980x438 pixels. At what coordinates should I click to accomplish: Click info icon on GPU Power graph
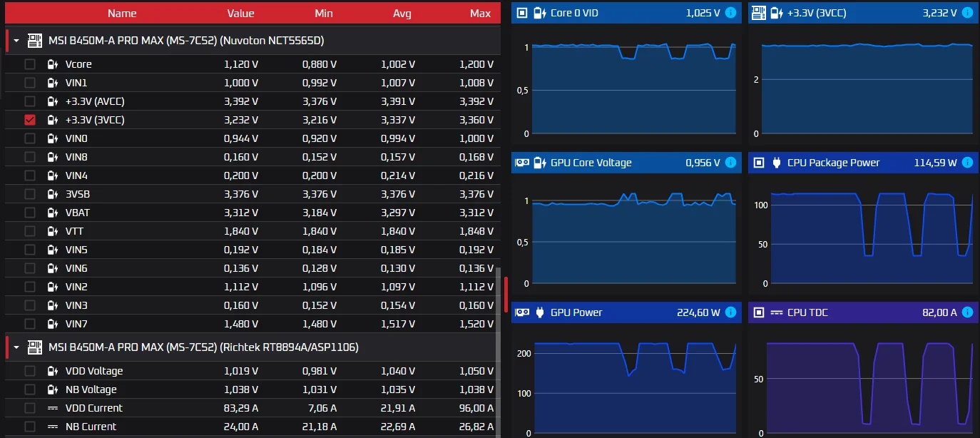click(730, 312)
